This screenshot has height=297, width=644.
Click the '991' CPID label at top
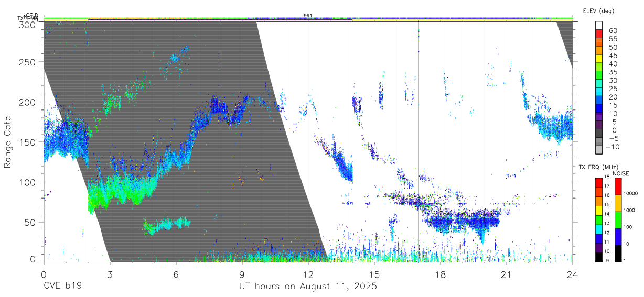308,16
